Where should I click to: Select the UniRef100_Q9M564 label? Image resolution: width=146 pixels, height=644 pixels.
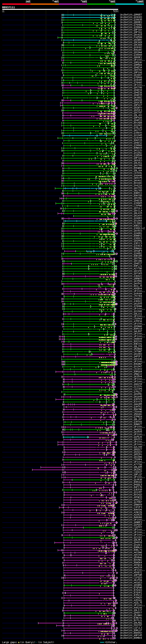[131, 65]
